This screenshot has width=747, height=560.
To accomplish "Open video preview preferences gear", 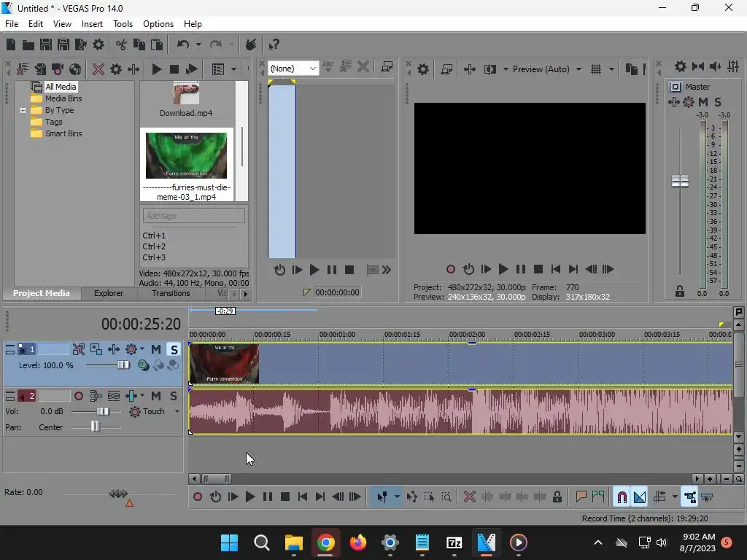I will point(422,69).
